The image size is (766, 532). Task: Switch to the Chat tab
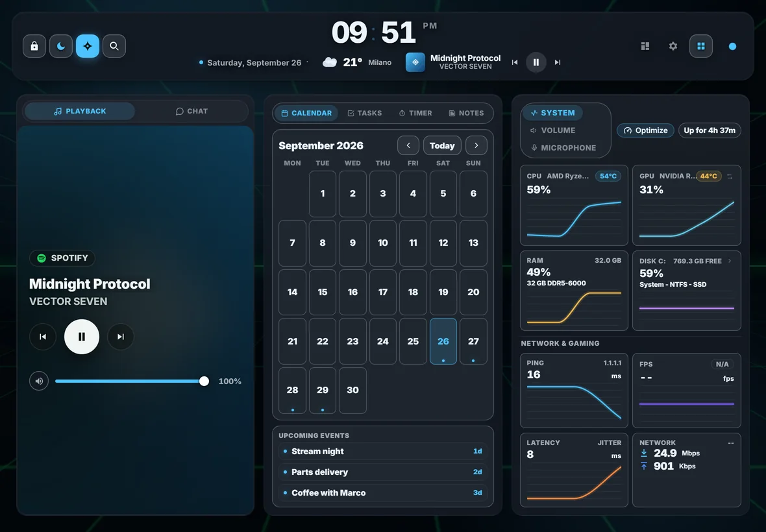click(x=191, y=112)
